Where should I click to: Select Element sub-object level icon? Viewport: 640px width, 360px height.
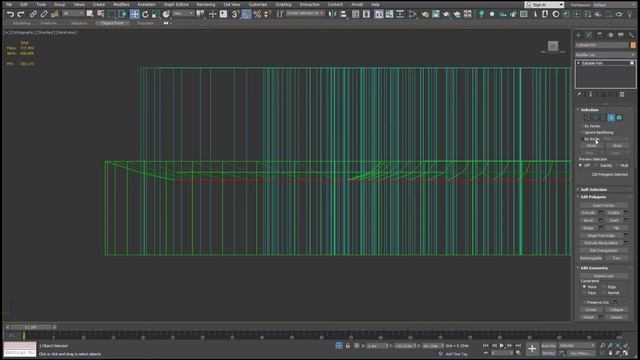[x=619, y=118]
